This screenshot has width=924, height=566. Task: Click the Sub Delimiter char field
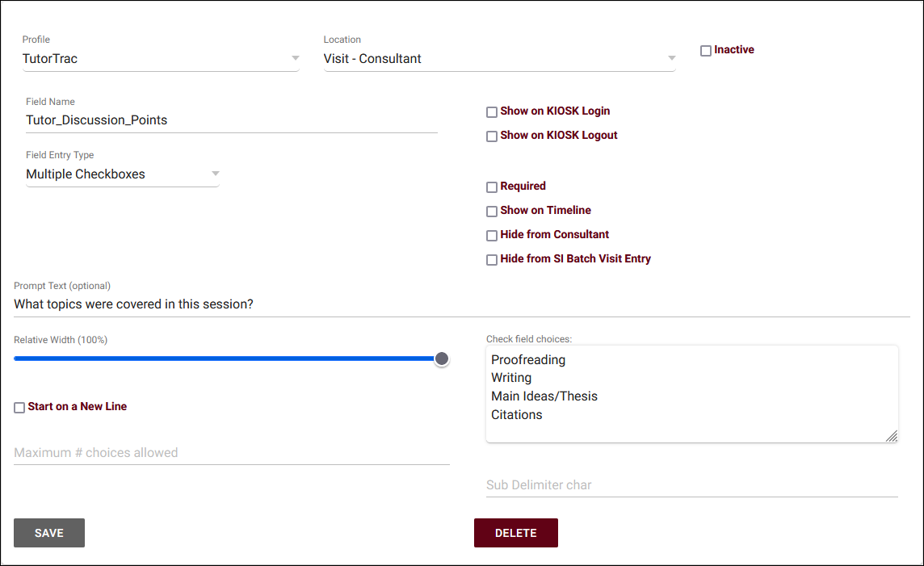691,485
